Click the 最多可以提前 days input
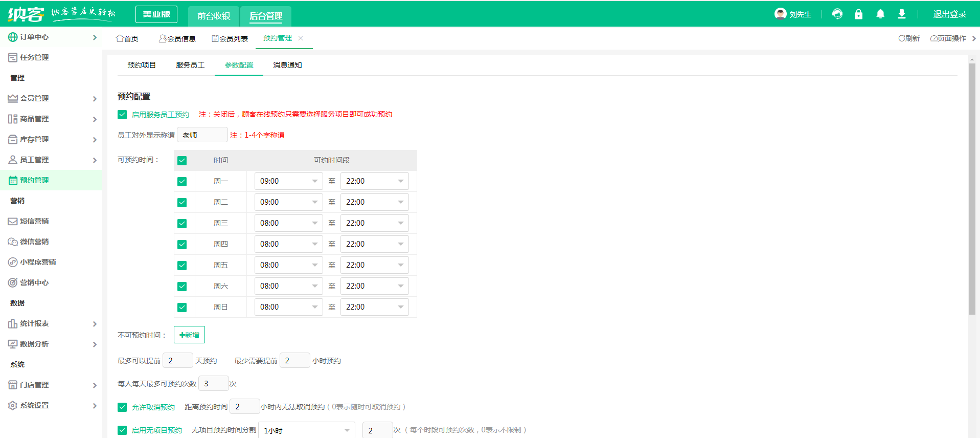This screenshot has height=438, width=980. click(178, 360)
